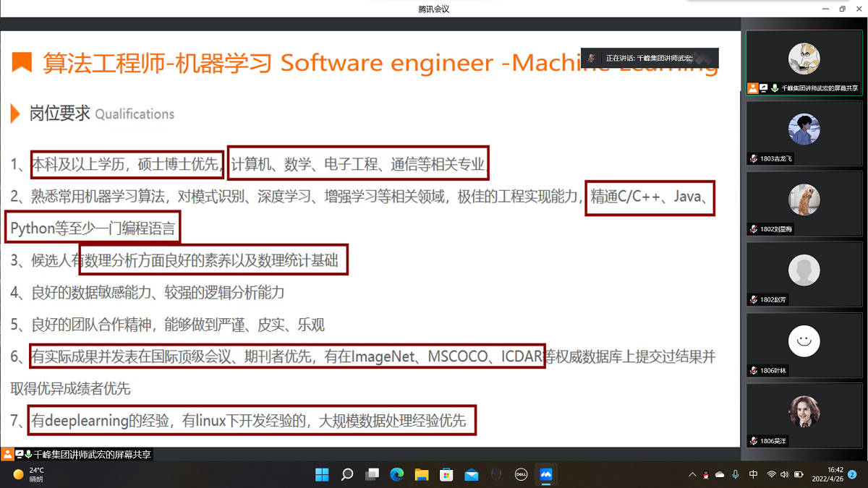Screen dimensions: 868x488
Task: Select the 1806吴洋 participant avatar
Action: [804, 411]
